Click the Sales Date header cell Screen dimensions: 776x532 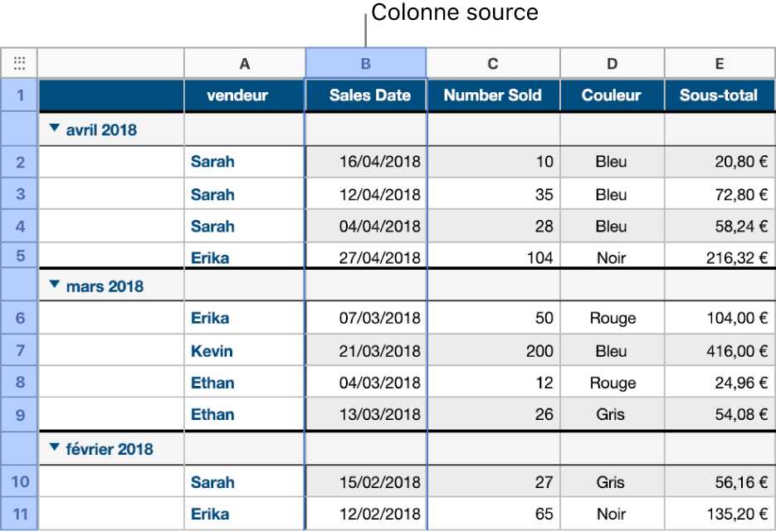pos(365,95)
